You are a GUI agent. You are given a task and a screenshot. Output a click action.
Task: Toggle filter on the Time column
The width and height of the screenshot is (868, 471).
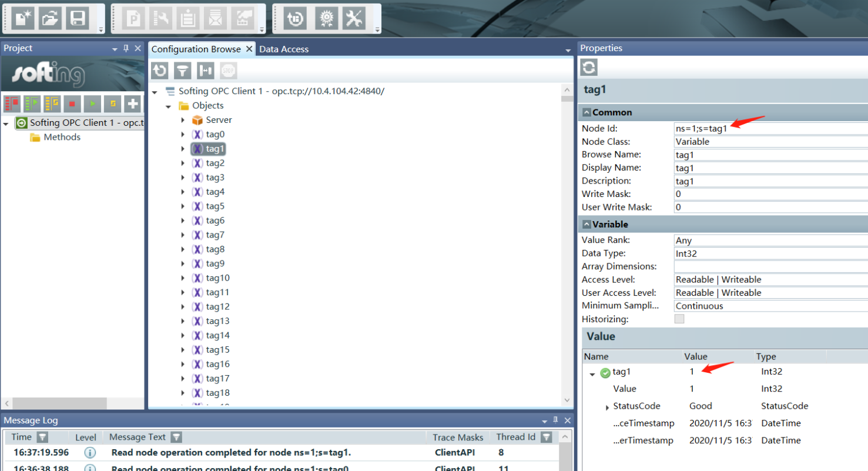[x=42, y=437]
